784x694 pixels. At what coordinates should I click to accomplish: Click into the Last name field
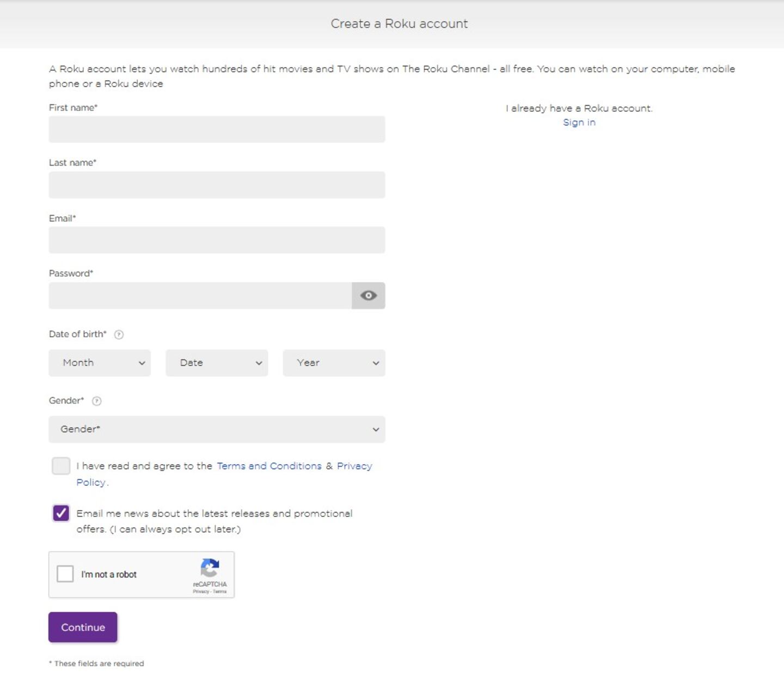pos(217,185)
